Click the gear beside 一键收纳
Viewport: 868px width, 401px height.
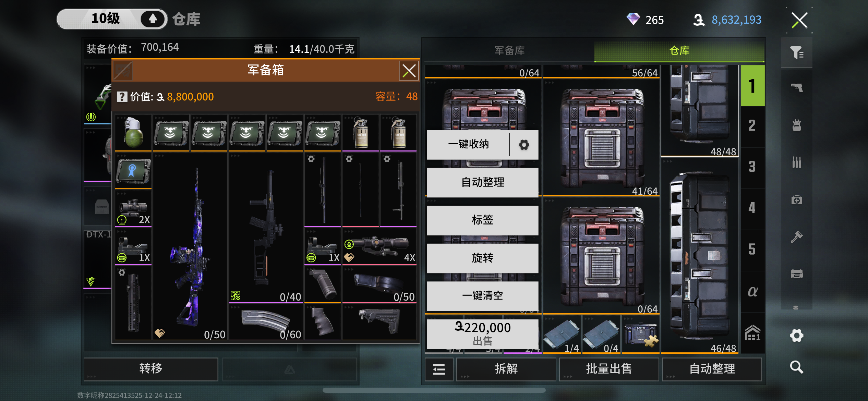524,145
